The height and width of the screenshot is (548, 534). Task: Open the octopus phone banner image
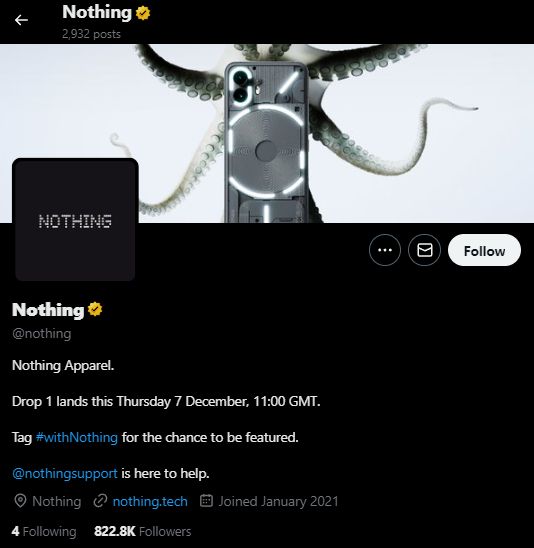pyautogui.click(x=267, y=133)
